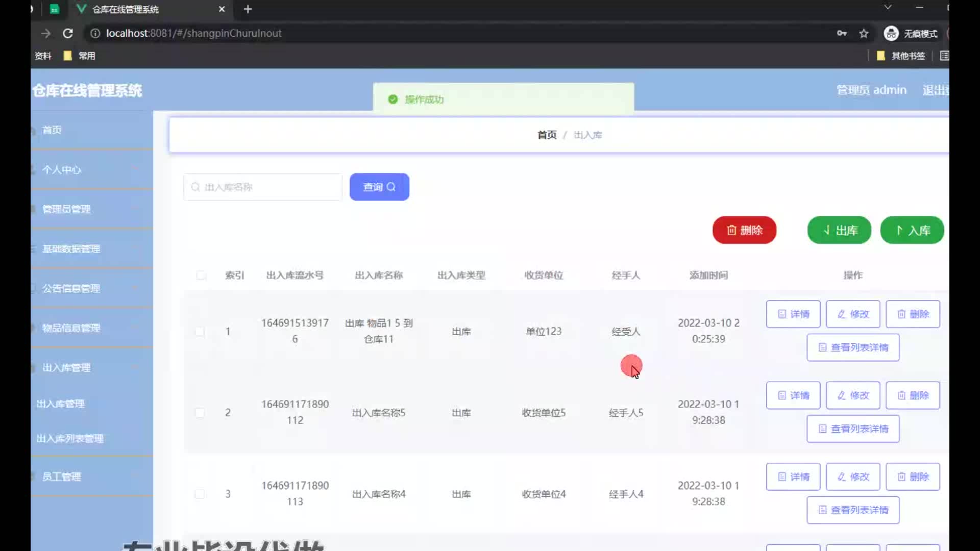This screenshot has width=980, height=551.
Task: Close the 仓库在线管理系统 browser tab
Action: tap(222, 9)
